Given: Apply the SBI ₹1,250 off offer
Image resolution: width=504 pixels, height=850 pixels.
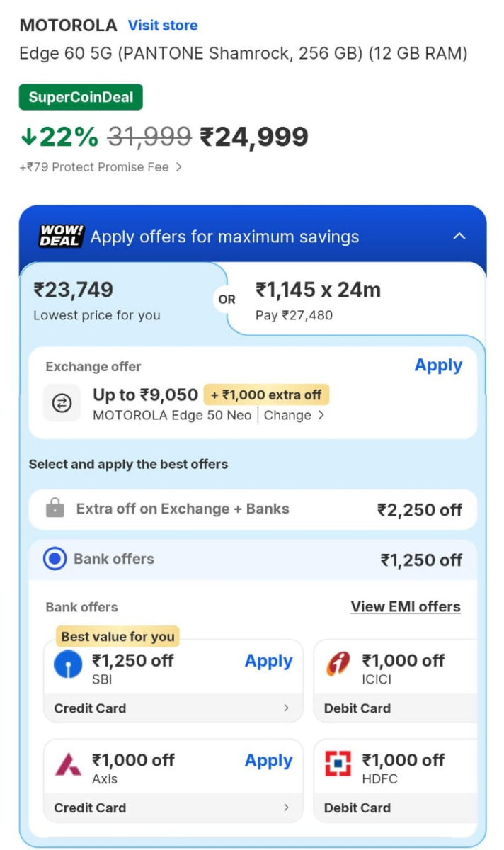Looking at the screenshot, I should point(268,661).
